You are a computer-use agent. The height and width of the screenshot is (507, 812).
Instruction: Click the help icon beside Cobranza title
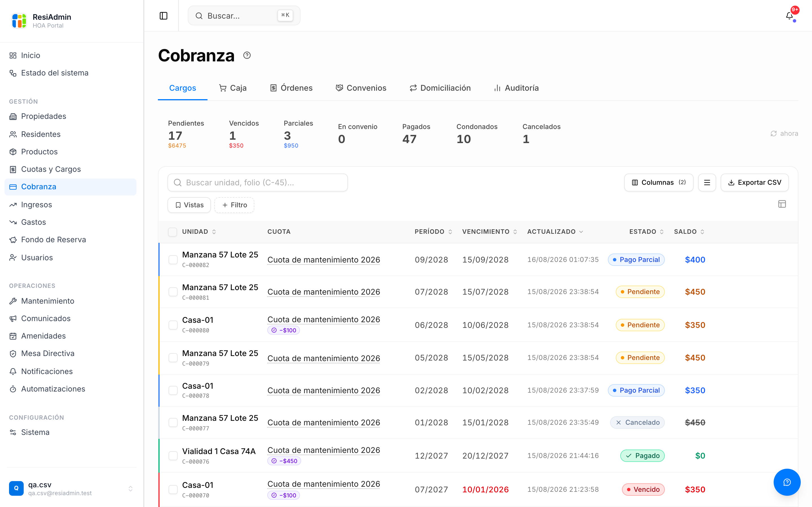pyautogui.click(x=247, y=55)
